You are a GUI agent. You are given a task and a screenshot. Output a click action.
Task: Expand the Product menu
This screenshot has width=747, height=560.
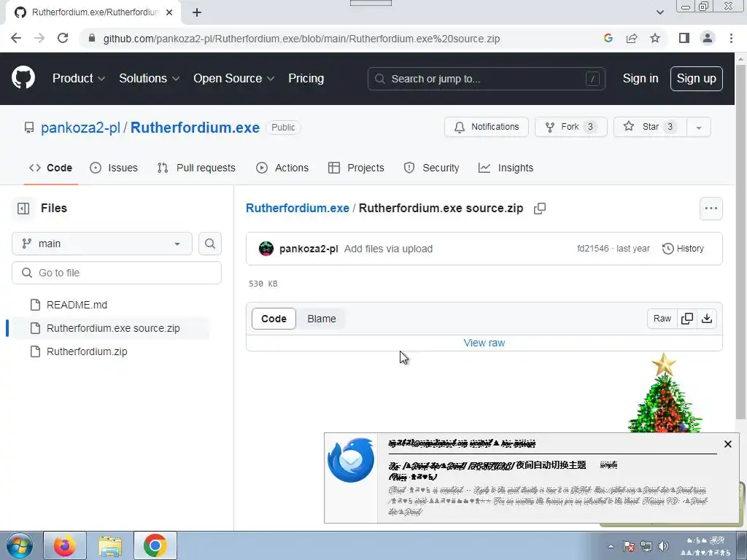(x=79, y=79)
